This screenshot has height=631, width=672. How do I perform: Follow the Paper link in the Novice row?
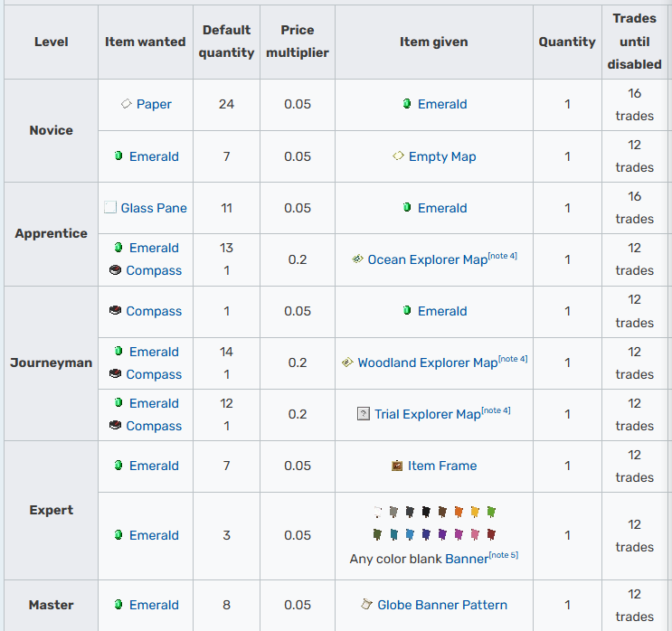point(154,104)
